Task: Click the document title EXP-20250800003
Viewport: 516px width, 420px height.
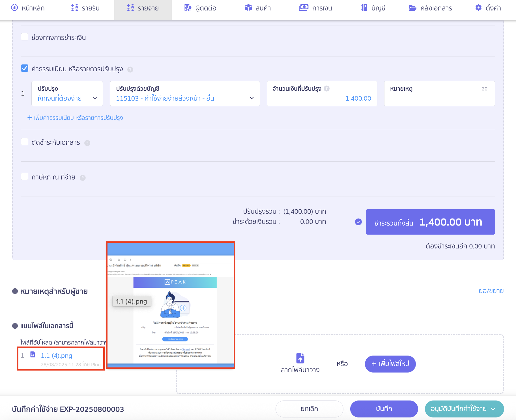Action: point(92,409)
